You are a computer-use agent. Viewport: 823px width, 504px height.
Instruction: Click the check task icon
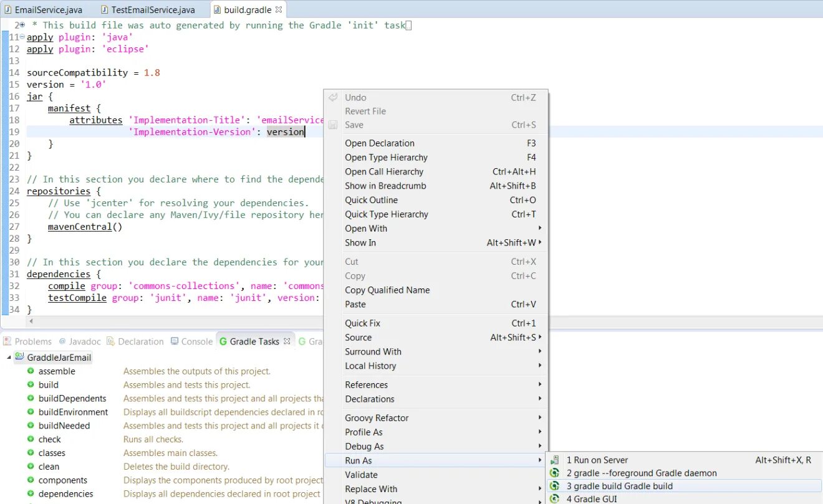coord(31,440)
